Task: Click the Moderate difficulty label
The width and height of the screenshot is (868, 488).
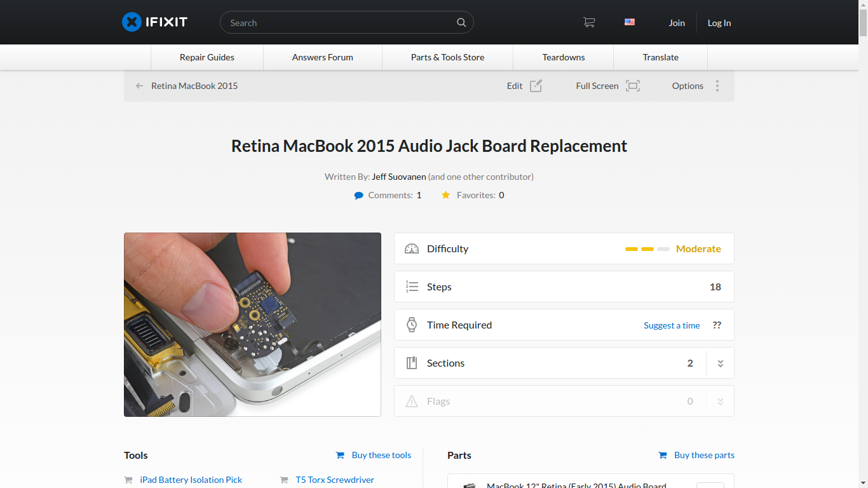Action: pyautogui.click(x=698, y=248)
